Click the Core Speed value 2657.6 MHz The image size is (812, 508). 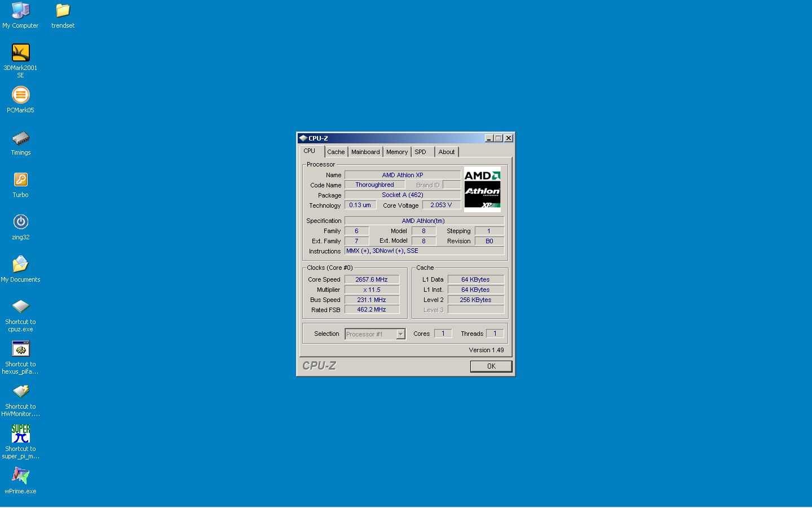pos(372,279)
